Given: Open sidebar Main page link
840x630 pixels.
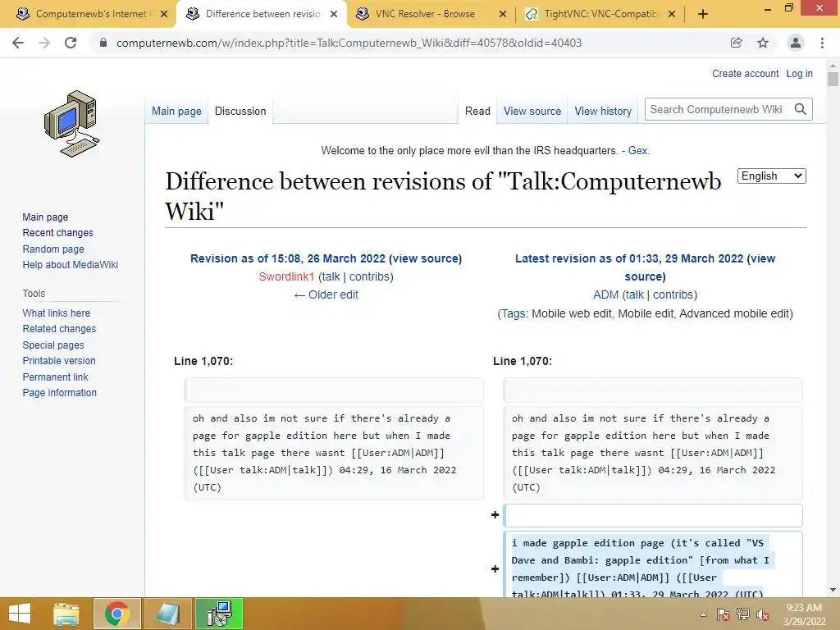Looking at the screenshot, I should click(x=46, y=217).
